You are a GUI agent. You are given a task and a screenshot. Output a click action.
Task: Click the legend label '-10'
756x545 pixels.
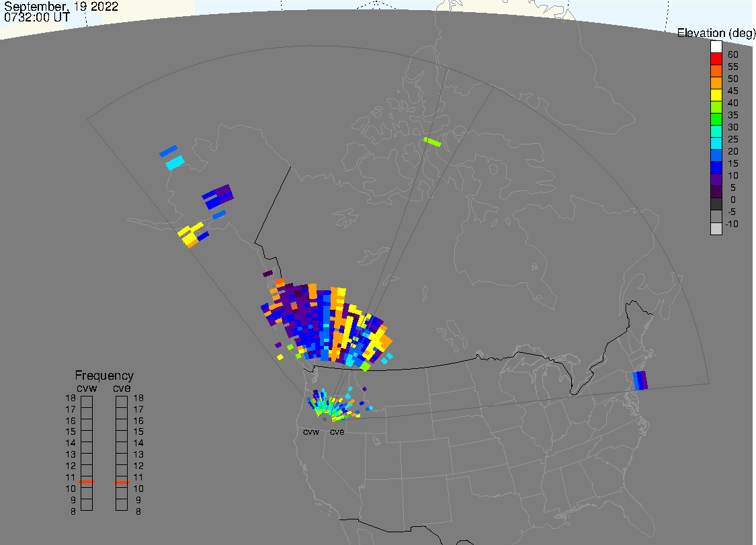[732, 224]
